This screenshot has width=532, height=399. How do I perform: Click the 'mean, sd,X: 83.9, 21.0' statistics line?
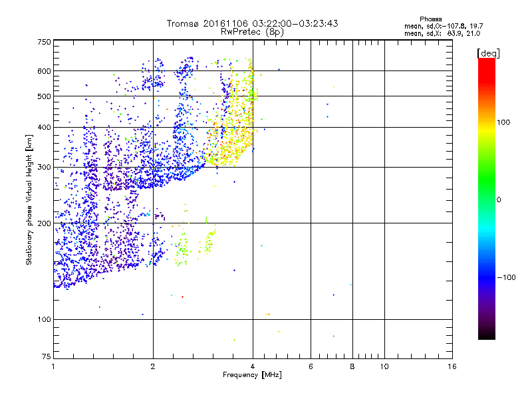pos(442,33)
